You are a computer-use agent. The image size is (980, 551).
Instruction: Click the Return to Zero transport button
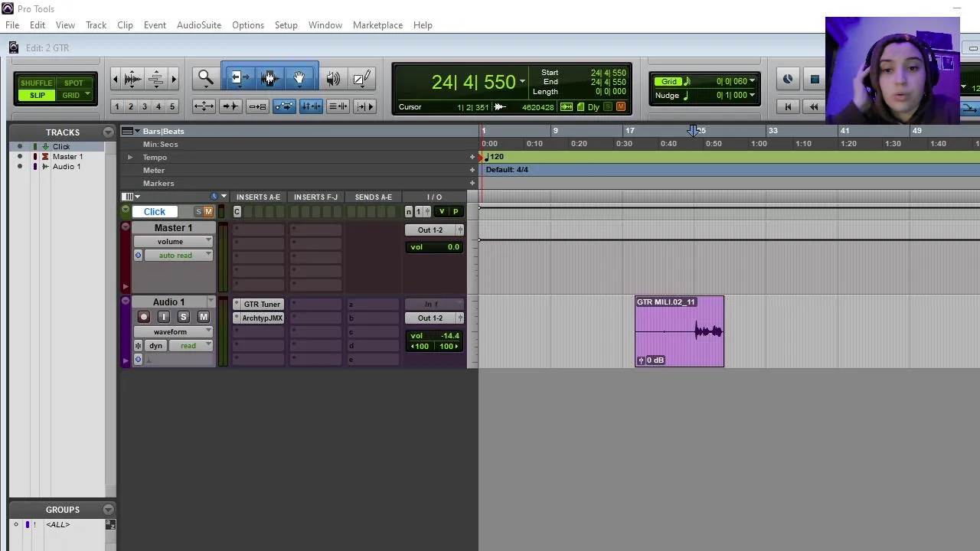788,107
